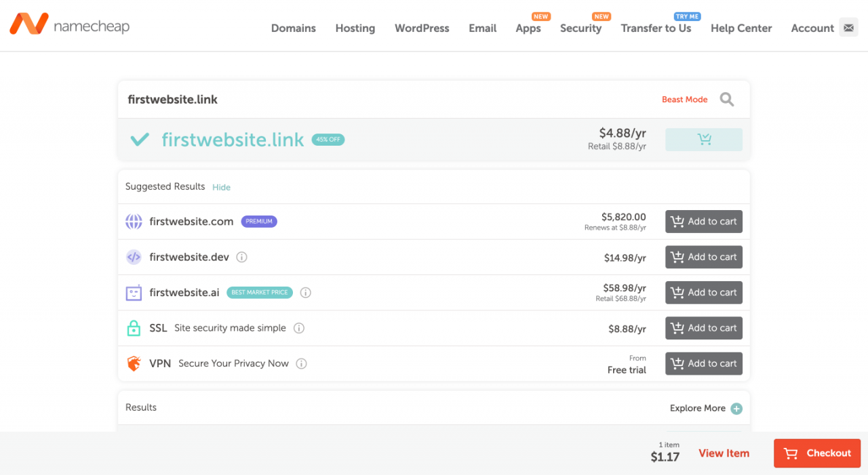Click the VPN fox shield icon
The width and height of the screenshot is (868, 475).
click(134, 364)
